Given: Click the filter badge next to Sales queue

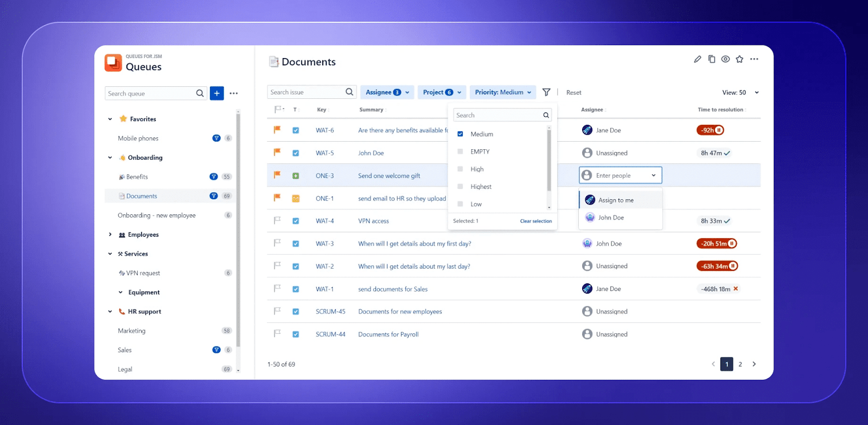Looking at the screenshot, I should tap(216, 350).
